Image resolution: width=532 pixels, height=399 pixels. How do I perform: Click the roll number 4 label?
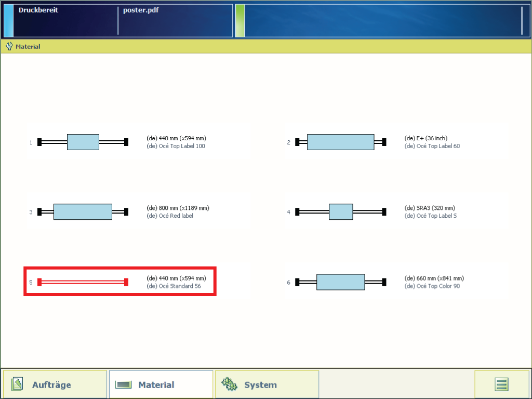coord(288,212)
